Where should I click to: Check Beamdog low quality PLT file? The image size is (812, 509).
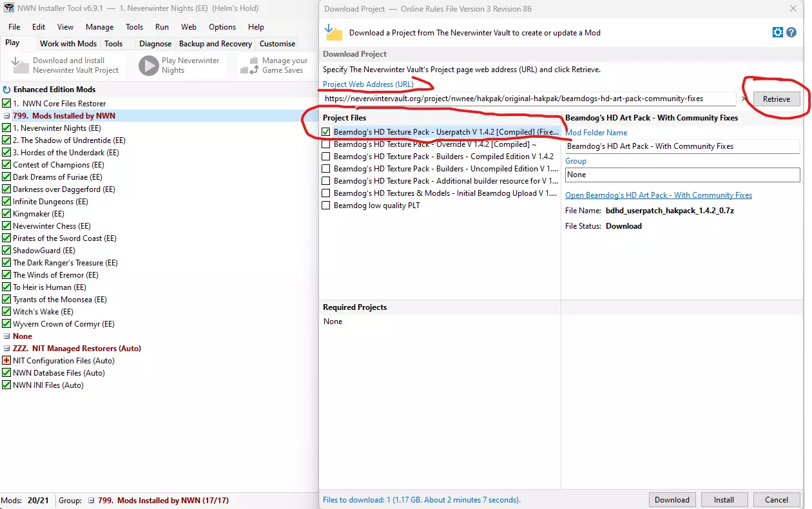[326, 206]
